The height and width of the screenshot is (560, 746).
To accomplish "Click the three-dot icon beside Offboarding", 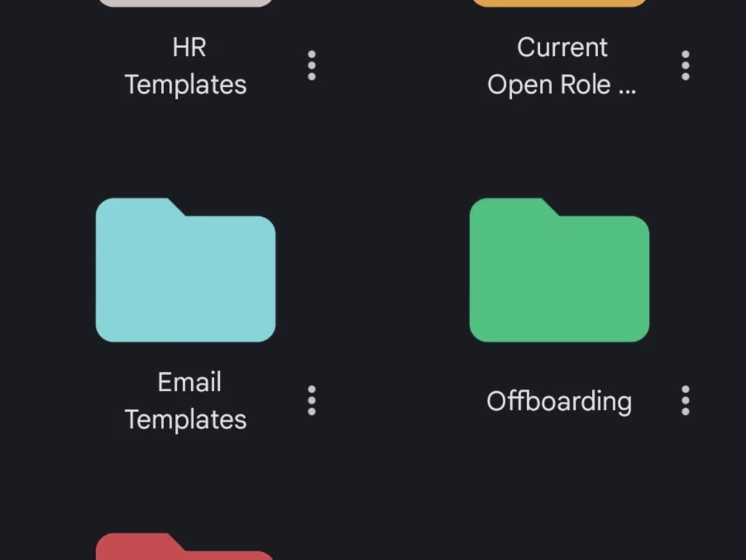I will (x=685, y=401).
